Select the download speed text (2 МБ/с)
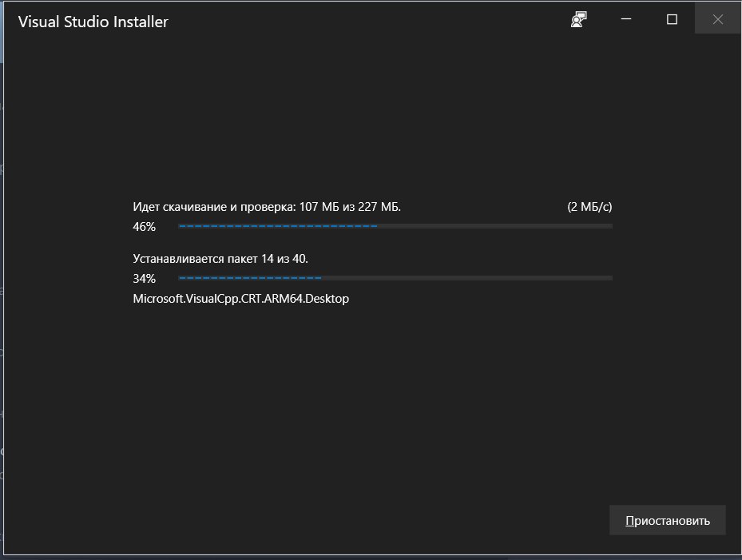This screenshot has width=742, height=560. click(589, 207)
